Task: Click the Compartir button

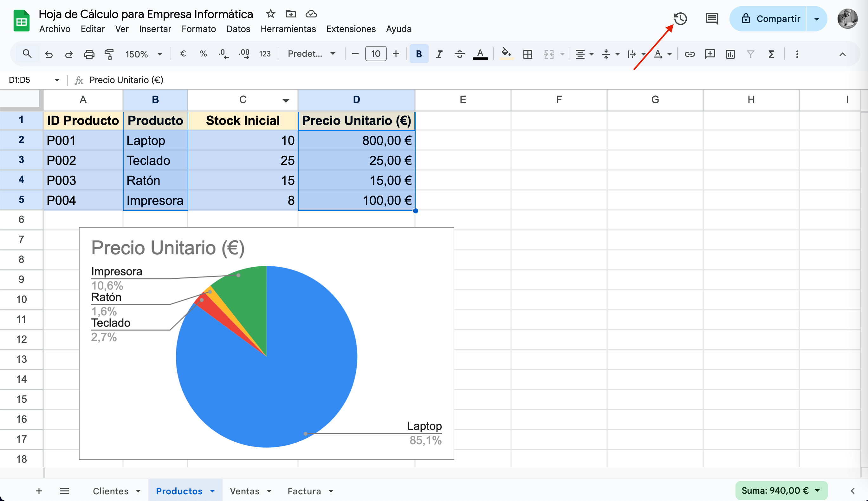Action: [771, 19]
